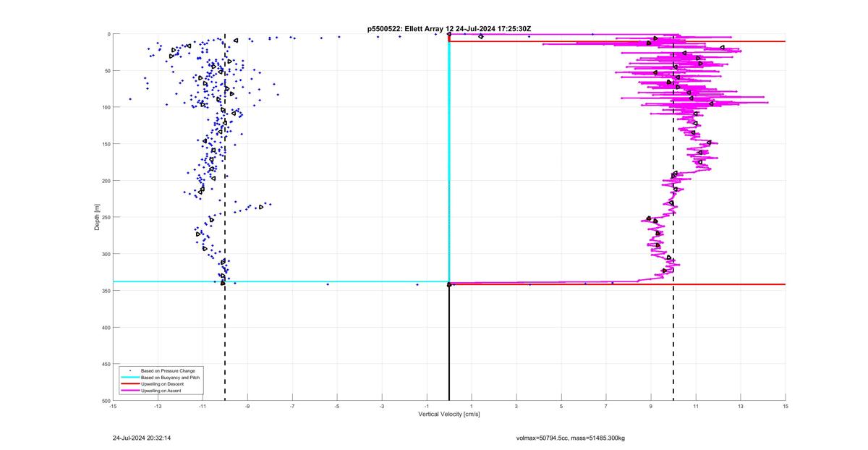Click the '-9' tick on the velocity axis
This screenshot has width=868, height=450.
247,407
